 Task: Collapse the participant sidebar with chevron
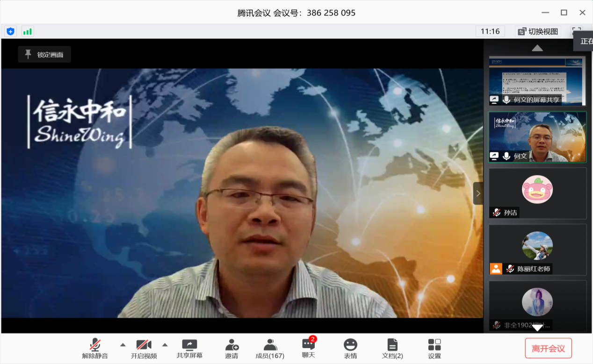(478, 193)
